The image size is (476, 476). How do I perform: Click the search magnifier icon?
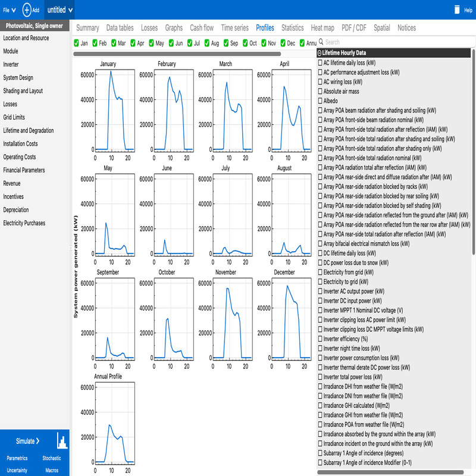(321, 42)
